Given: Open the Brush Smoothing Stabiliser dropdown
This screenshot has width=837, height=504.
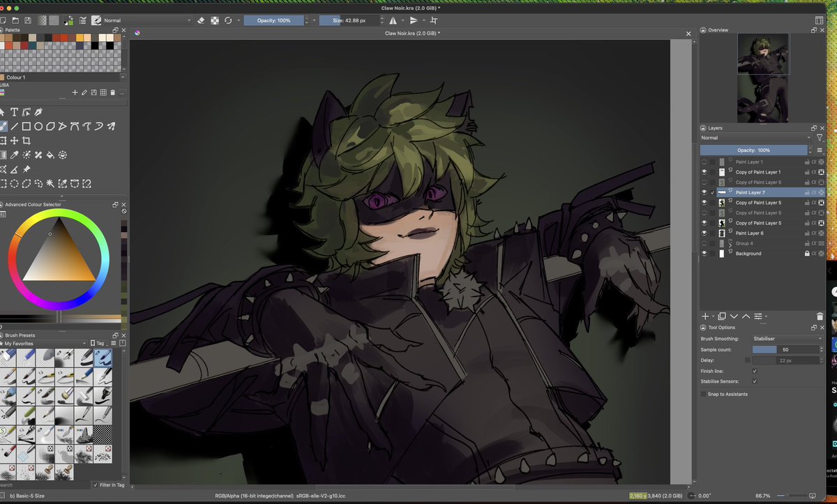Looking at the screenshot, I should point(787,339).
